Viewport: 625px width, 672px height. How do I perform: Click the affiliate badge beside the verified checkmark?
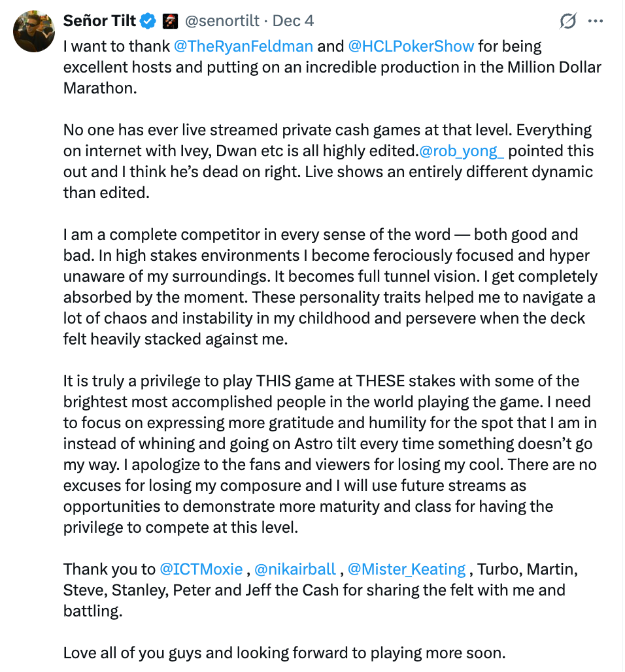[169, 22]
